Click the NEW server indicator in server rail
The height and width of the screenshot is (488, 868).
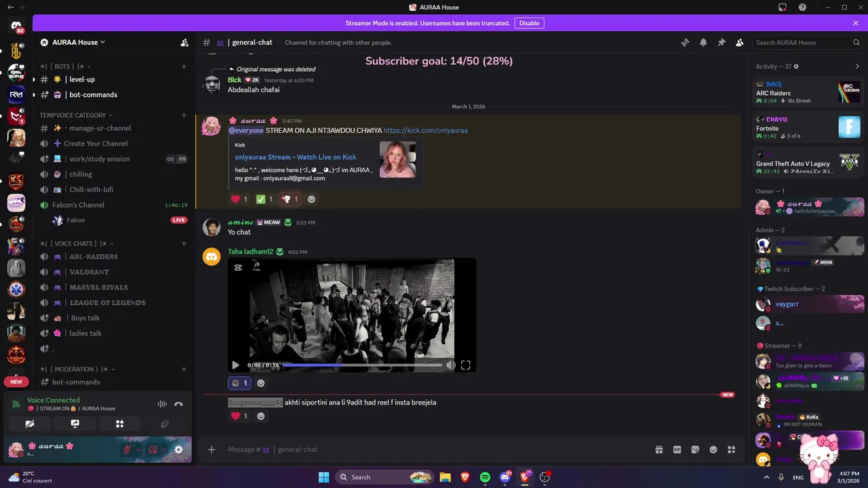click(x=16, y=382)
